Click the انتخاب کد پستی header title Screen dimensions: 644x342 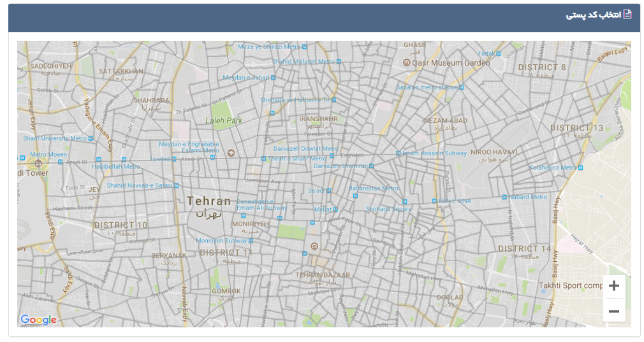(x=594, y=15)
